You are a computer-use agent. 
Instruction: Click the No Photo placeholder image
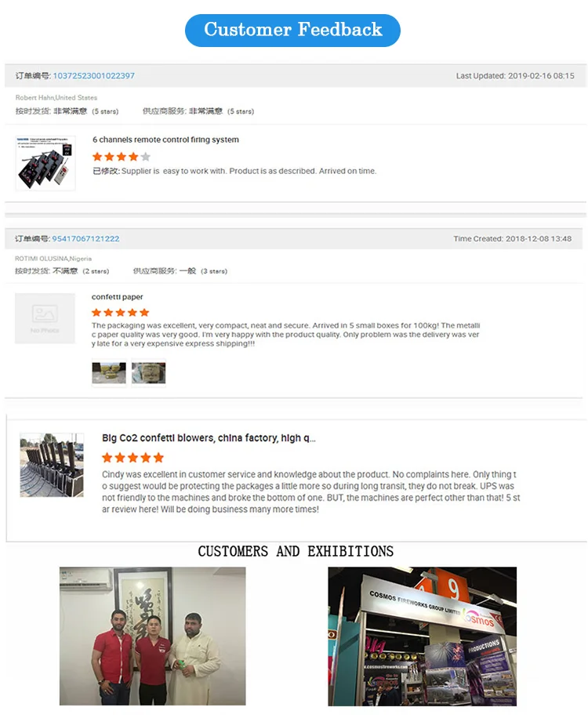coord(45,318)
